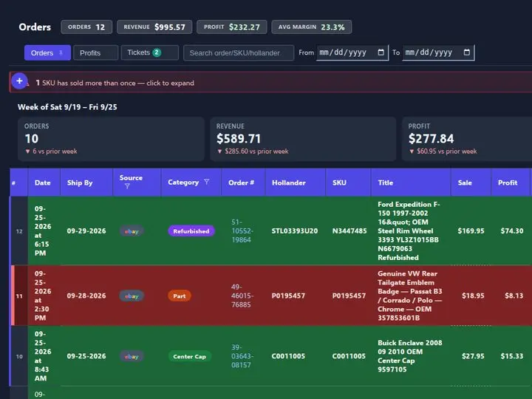Click the Orders 12 summary chip
This screenshot has height=399, width=532.
pyautogui.click(x=86, y=27)
